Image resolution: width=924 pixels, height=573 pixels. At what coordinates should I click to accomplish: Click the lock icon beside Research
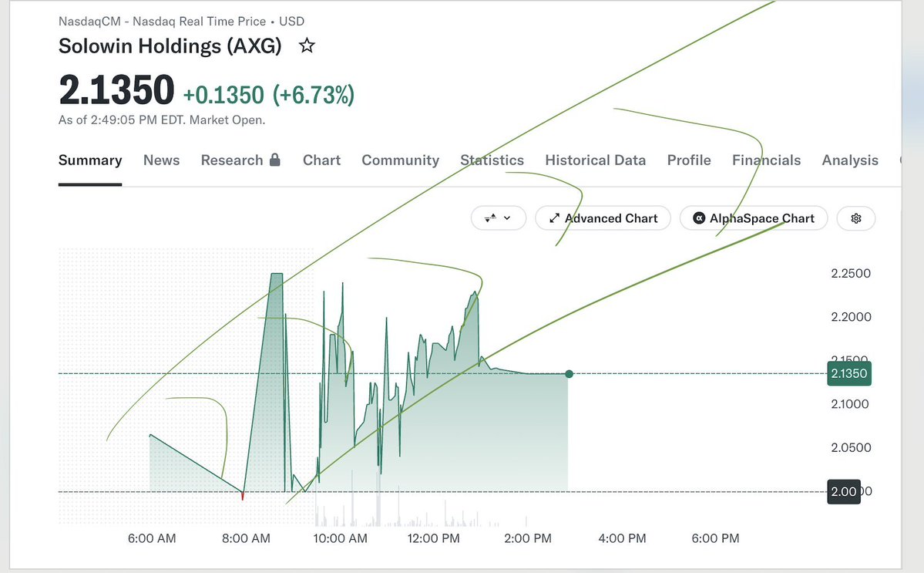click(274, 160)
